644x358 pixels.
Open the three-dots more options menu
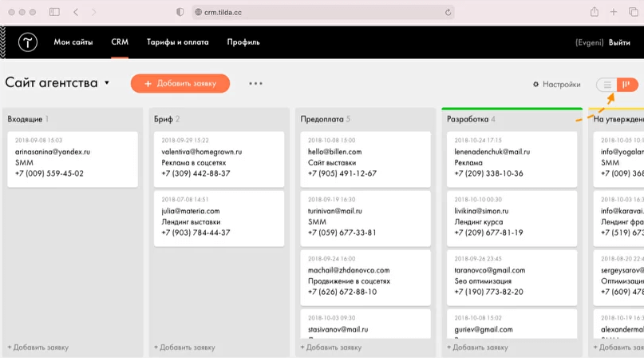[255, 83]
